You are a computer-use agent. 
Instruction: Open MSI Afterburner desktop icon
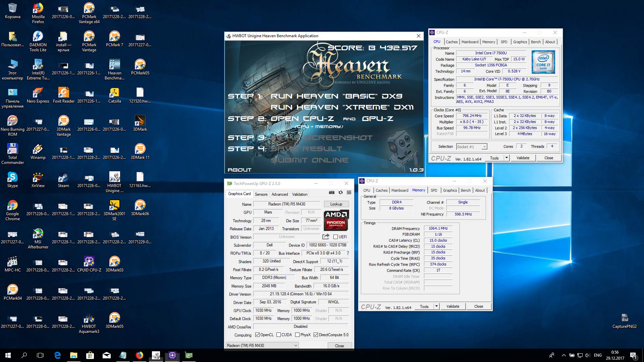[x=38, y=239]
